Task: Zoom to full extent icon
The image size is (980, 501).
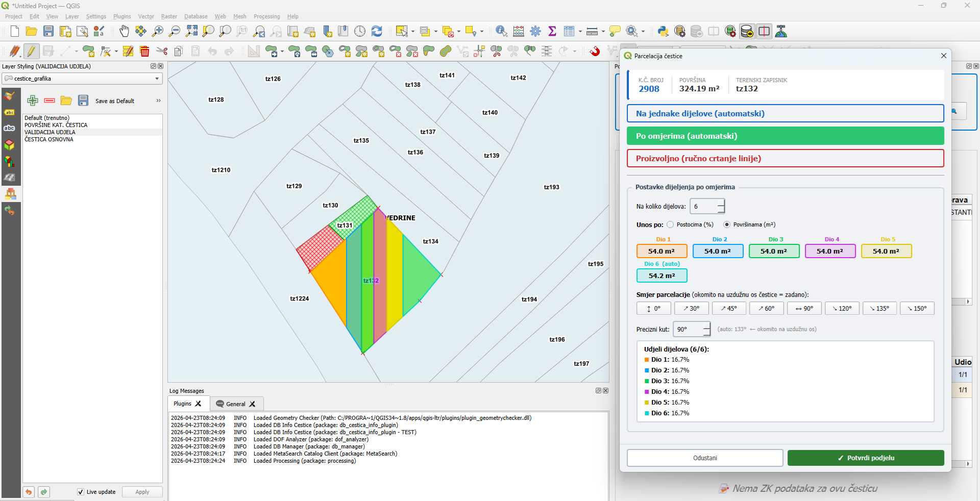Action: (191, 32)
